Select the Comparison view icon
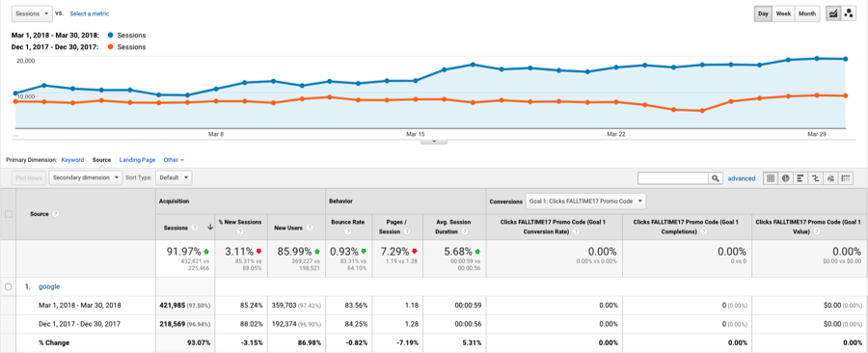This screenshot has height=353, width=868. pyautogui.click(x=815, y=178)
